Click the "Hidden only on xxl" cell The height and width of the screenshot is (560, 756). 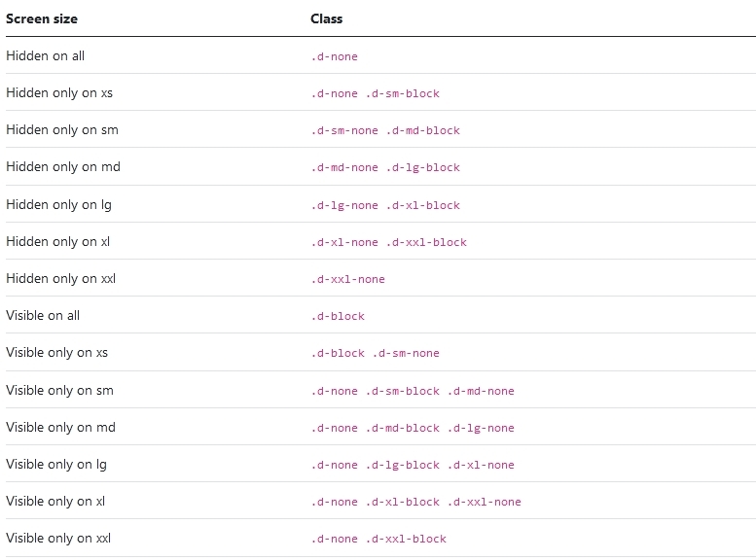click(x=61, y=279)
